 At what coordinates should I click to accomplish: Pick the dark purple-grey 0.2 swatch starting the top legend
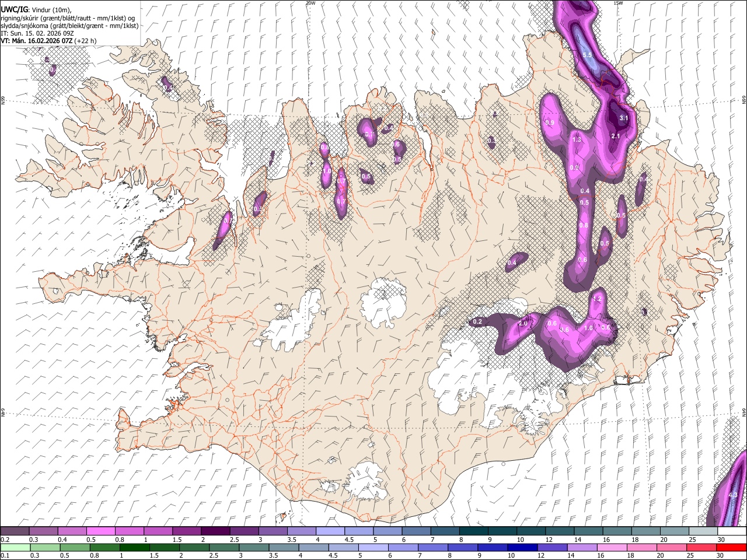[x=15, y=531]
